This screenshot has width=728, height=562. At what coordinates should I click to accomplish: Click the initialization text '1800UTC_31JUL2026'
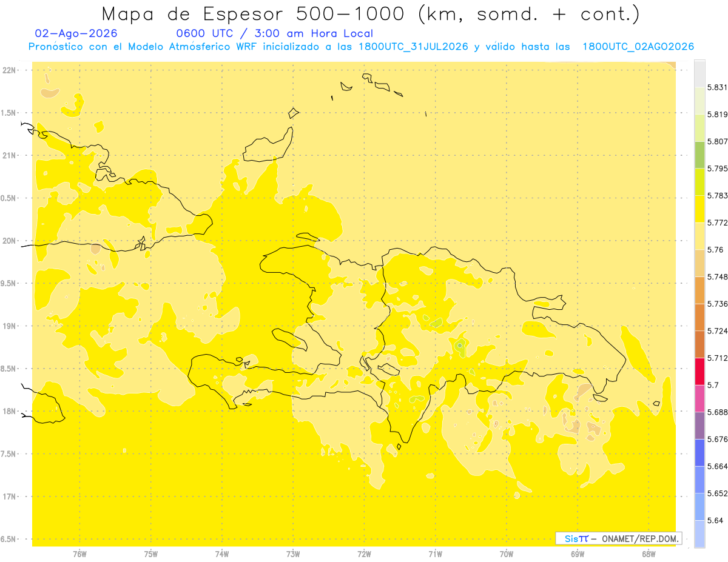pyautogui.click(x=413, y=47)
